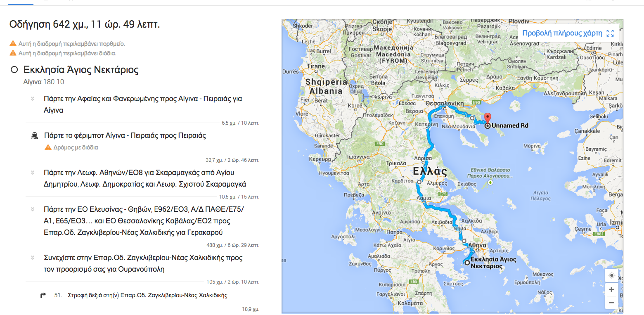
Task: Click the warning icon next to Δρόμος με διόδια
Action: (47, 147)
